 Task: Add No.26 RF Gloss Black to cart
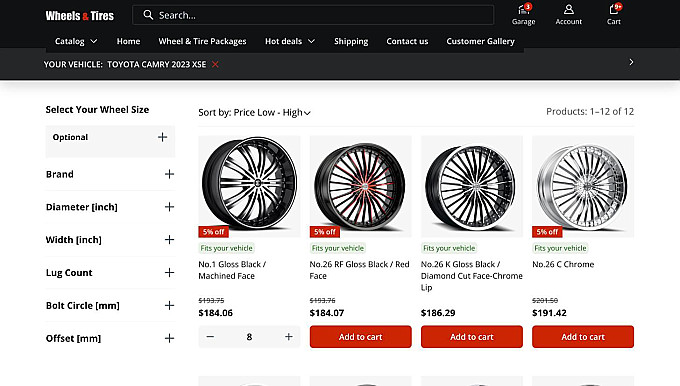pos(360,337)
